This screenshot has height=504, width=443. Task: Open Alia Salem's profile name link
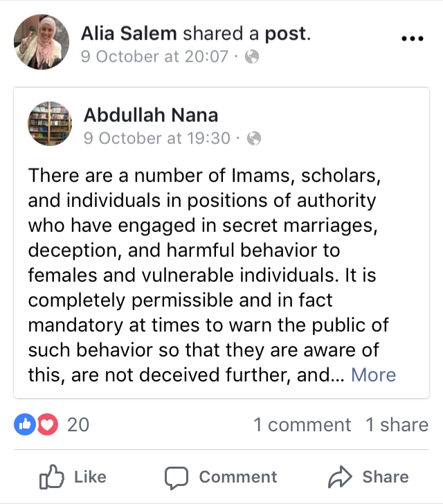pos(129,33)
